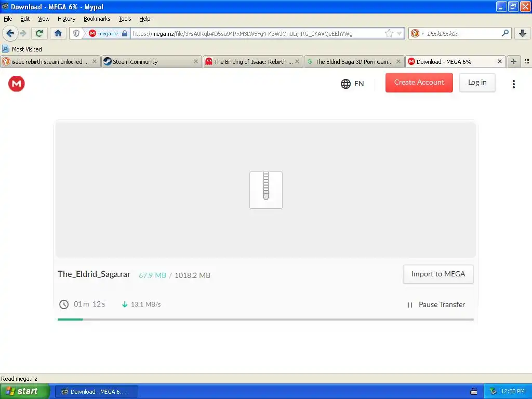Close The Binding of Isaac: Rebirth tab

297,61
